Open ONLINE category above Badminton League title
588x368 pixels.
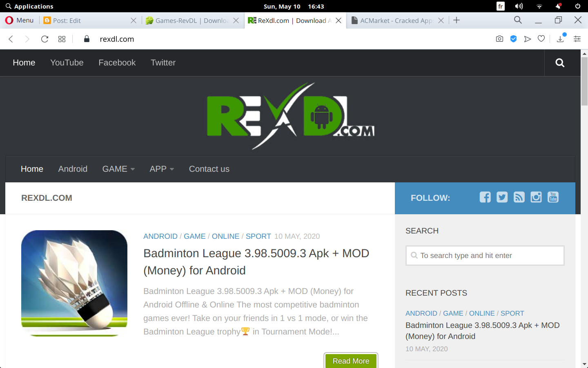pos(225,236)
